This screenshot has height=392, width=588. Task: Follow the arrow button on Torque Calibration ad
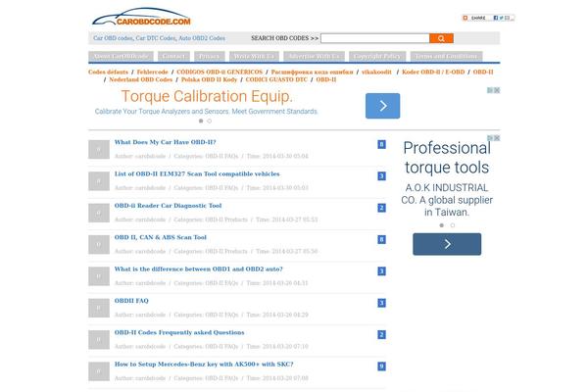[382, 106]
